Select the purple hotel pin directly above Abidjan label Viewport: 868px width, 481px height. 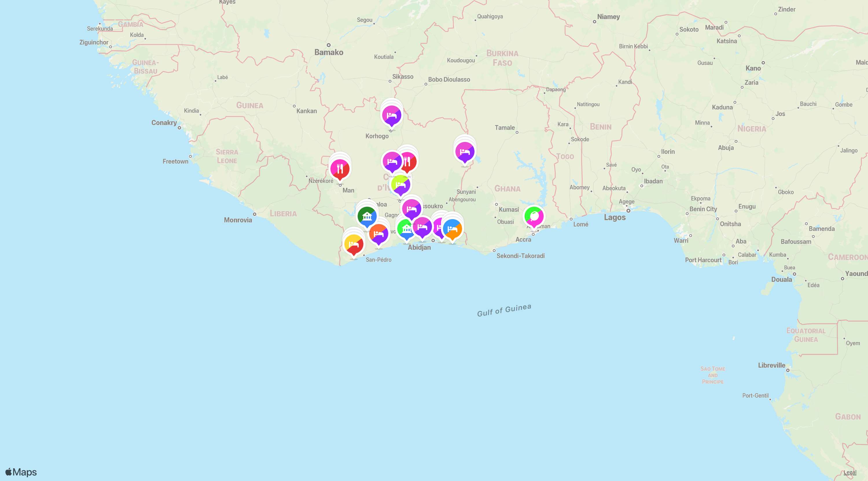422,227
